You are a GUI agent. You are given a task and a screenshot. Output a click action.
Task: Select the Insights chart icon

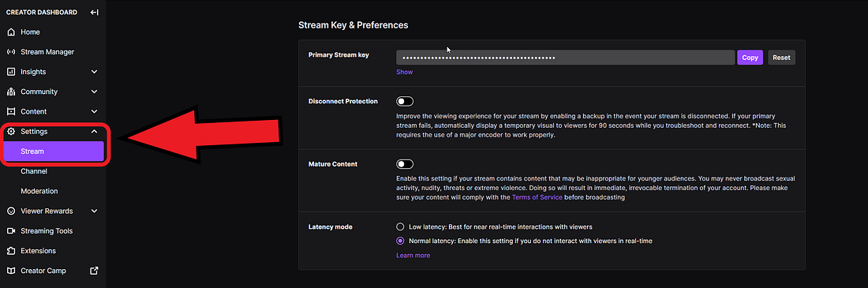[x=10, y=72]
